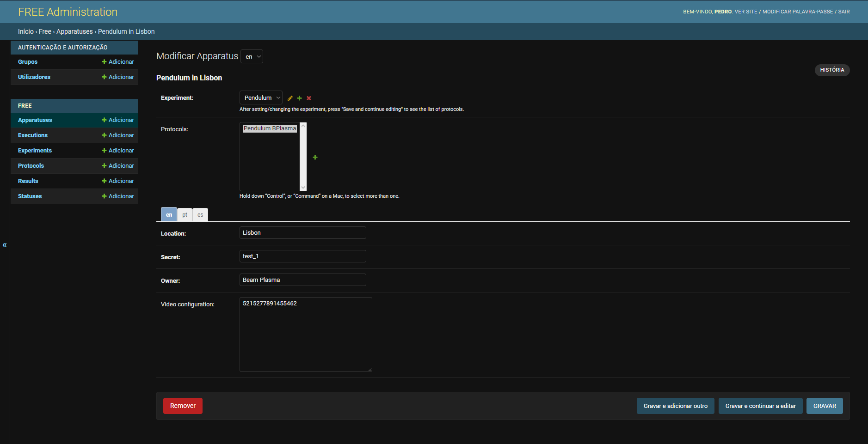
Task: Select Pendulum BPlasma in Protocols list
Action: pos(270,128)
